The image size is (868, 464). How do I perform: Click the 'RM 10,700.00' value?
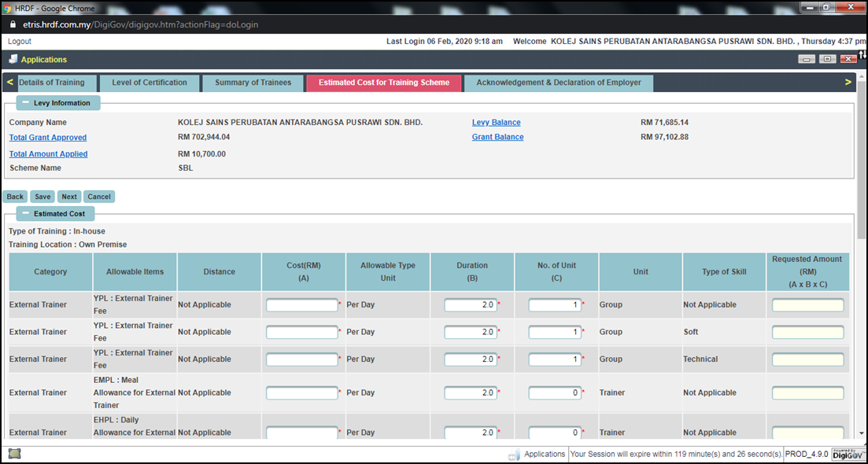pyautogui.click(x=201, y=153)
